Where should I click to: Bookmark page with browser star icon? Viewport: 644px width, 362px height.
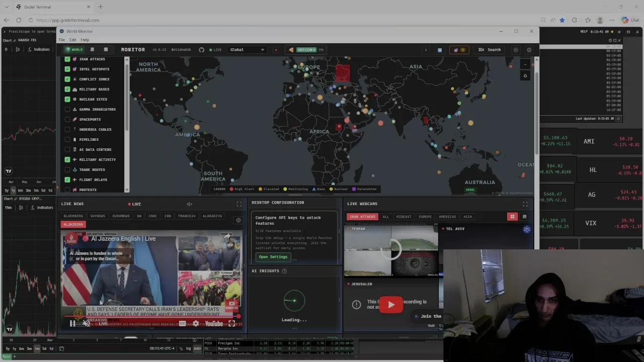(x=562, y=20)
